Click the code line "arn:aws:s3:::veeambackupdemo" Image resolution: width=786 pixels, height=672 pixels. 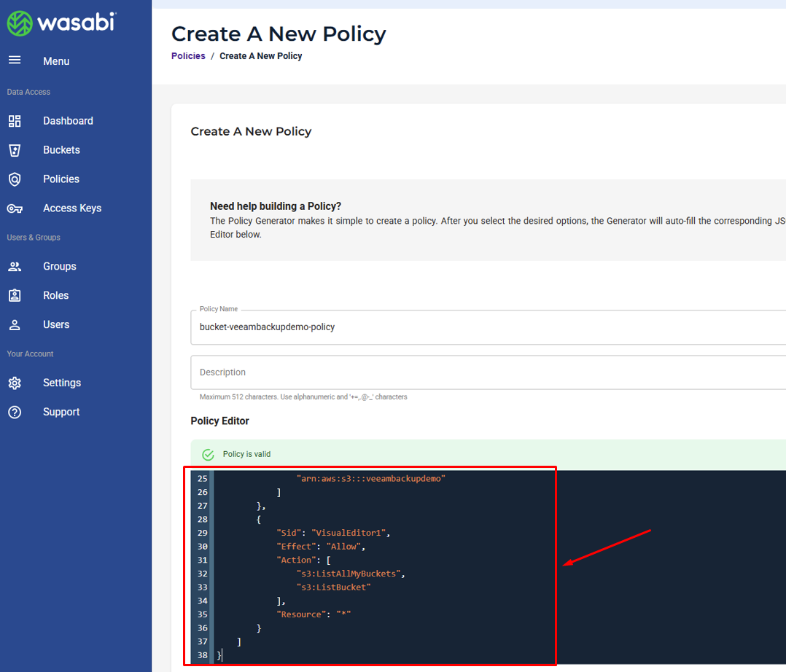pos(371,479)
